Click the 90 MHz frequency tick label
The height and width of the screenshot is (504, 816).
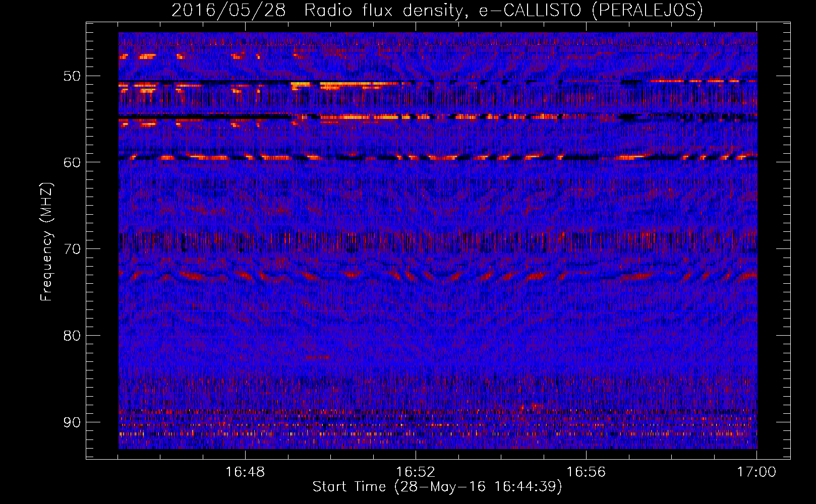coord(72,422)
